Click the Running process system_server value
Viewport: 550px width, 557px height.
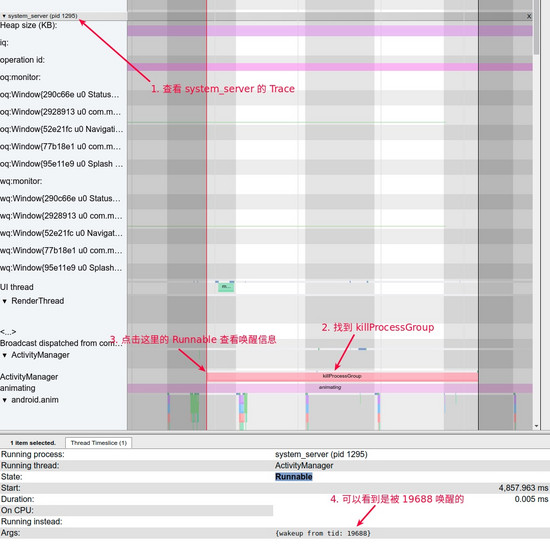[321, 454]
